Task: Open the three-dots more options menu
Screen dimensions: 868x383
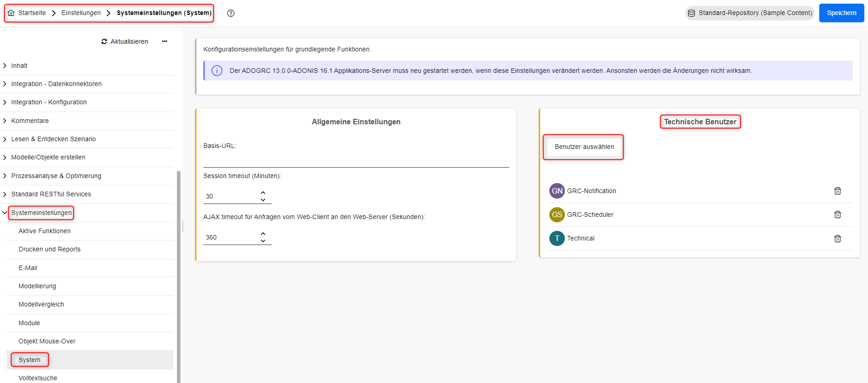Action: 165,41
